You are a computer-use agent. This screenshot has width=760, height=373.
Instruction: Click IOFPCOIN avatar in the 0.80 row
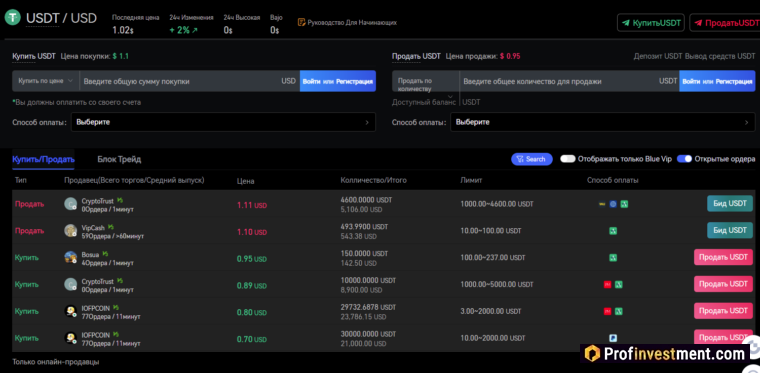tap(71, 311)
